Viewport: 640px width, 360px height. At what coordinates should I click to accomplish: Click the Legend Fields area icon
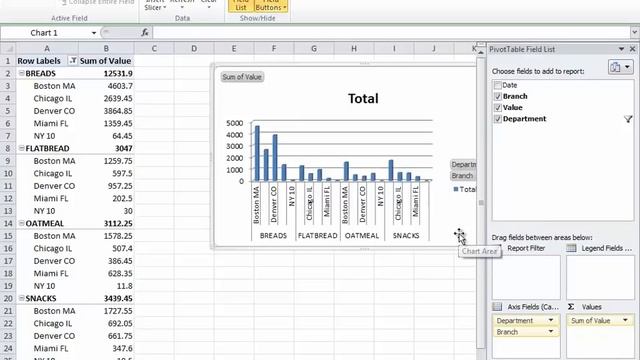pos(571,248)
